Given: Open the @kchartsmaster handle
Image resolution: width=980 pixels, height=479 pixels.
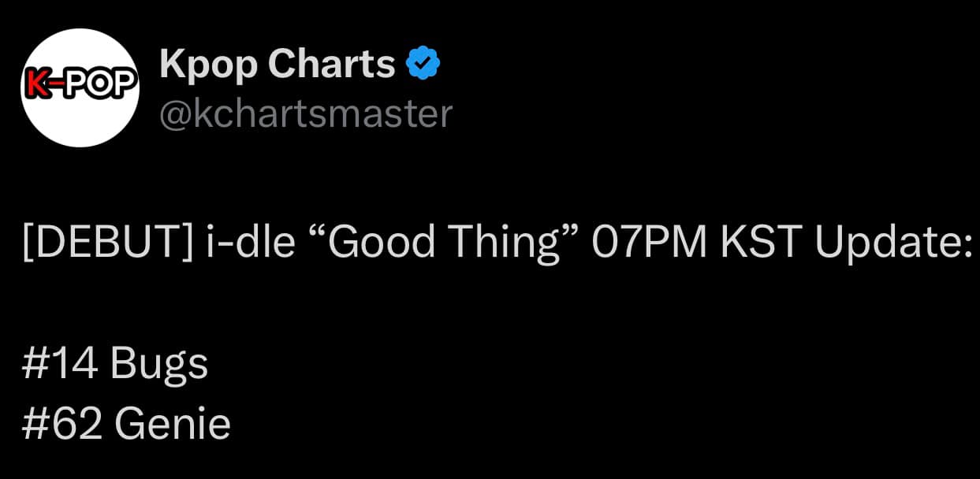Looking at the screenshot, I should [306, 113].
